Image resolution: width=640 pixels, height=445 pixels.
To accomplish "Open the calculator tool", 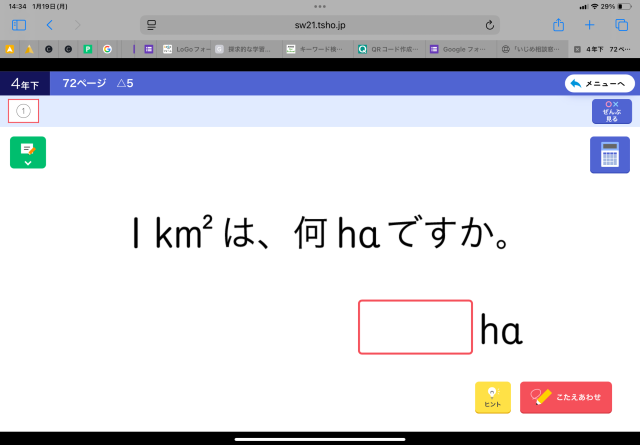I will [609, 155].
